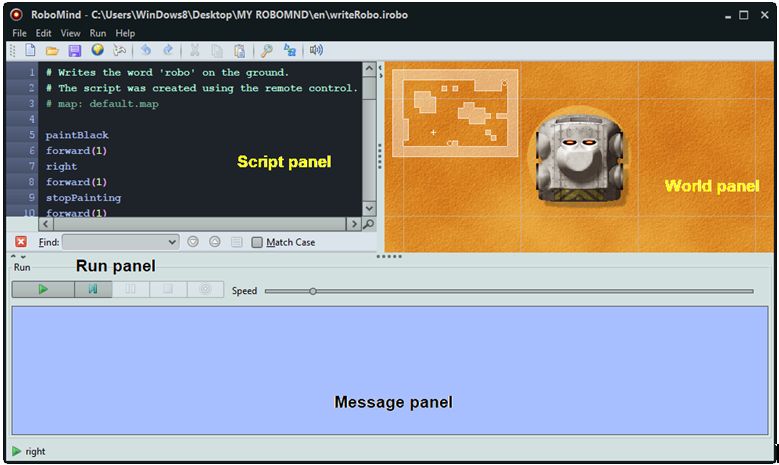This screenshot has height=465, width=779.
Task: Click the horizontal scrollbar track under script
Action: [199, 224]
